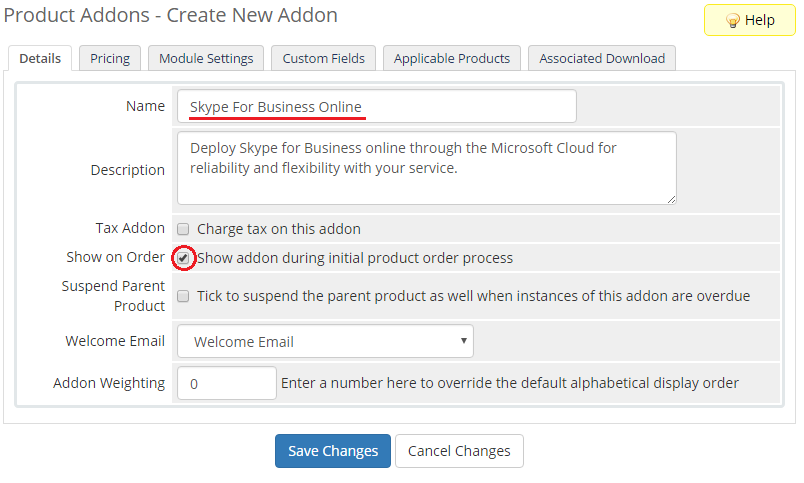Click the 'Enter a number here to override' hint text
Screen dimensions: 804x483
(x=510, y=383)
